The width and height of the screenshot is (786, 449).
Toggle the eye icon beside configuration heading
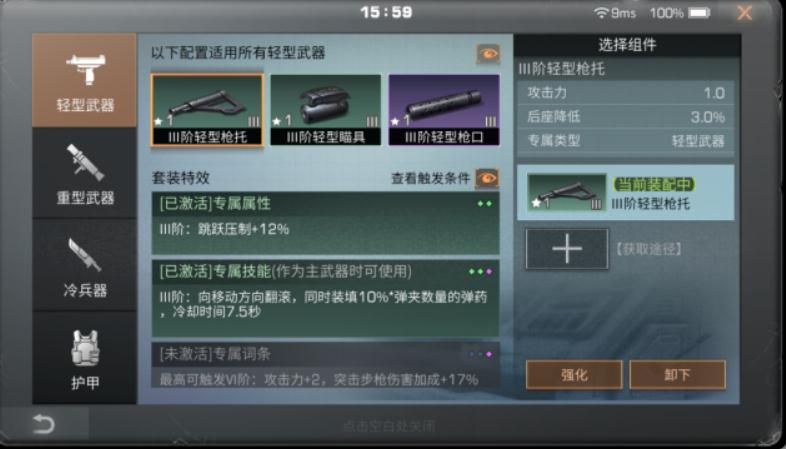point(488,54)
